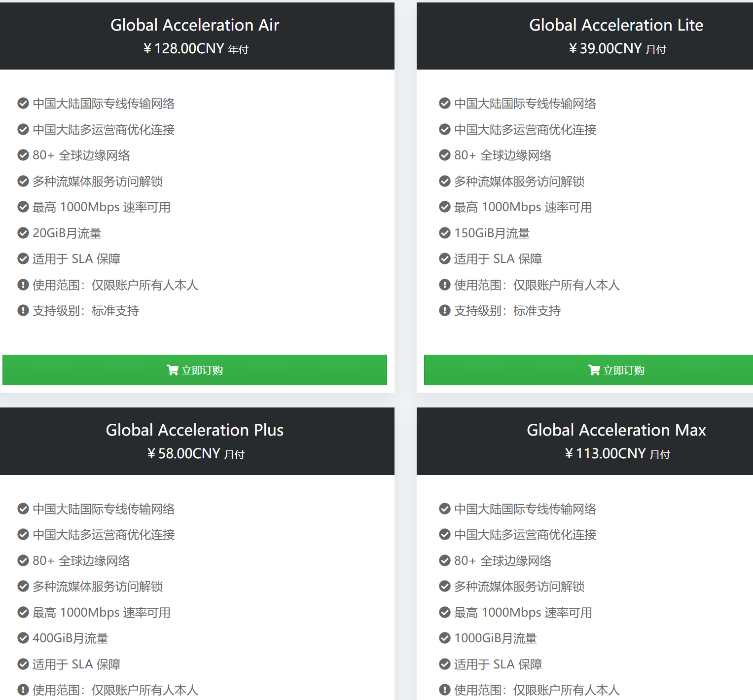Click the exclamation icon beside 支持级别 in Air plan
Screen dimensions: 753x700
click(x=23, y=310)
